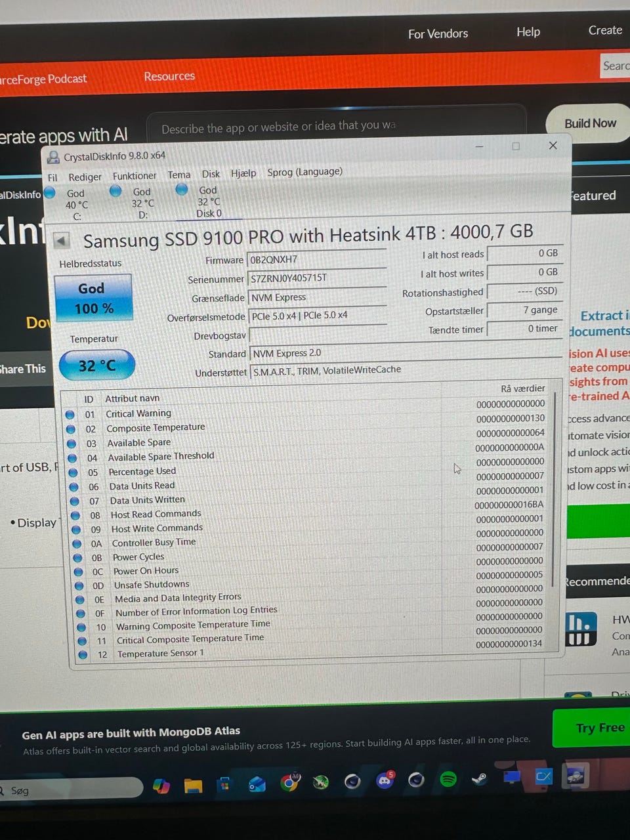Screen dimensions: 630x840
Task: Click the Rotationshastighed value (SSD)
Action: click(x=524, y=291)
